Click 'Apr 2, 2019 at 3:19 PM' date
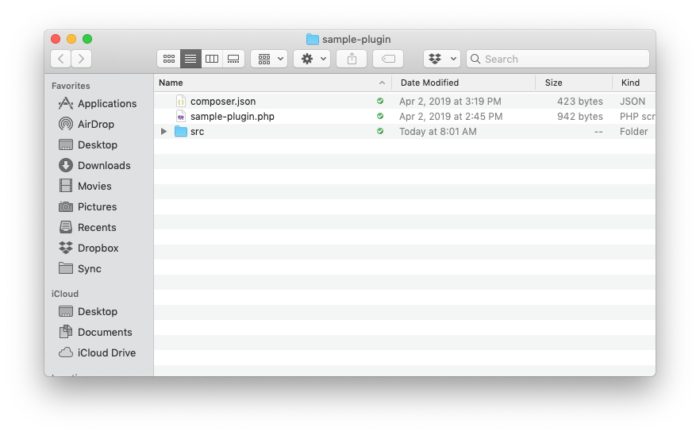Screen dimensions: 700x435 [450, 101]
